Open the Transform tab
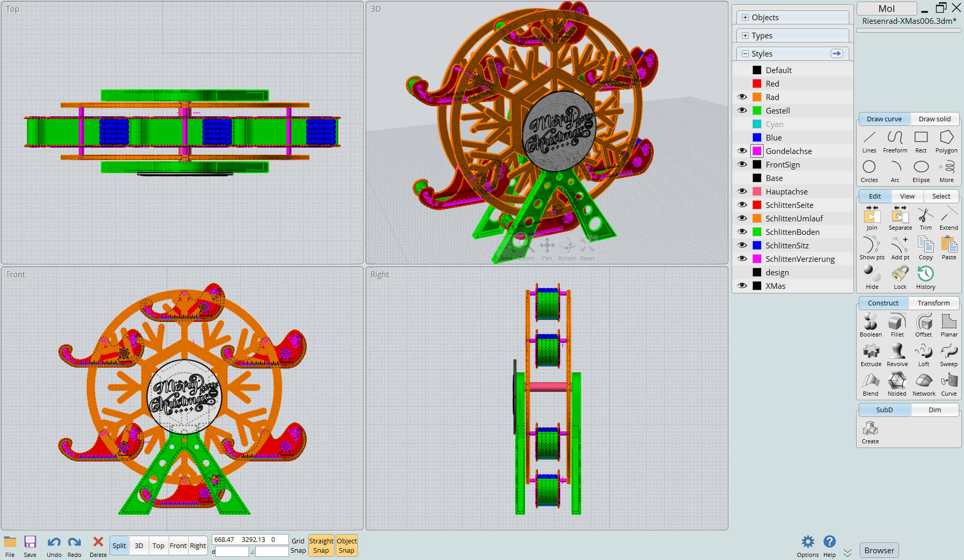The width and height of the screenshot is (964, 560). pos(933,303)
